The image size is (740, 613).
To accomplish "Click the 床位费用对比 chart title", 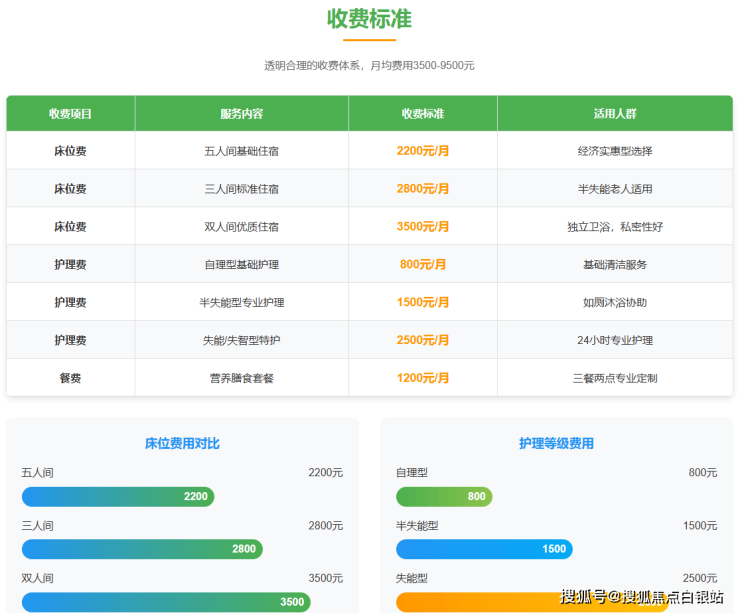I will point(182,443).
